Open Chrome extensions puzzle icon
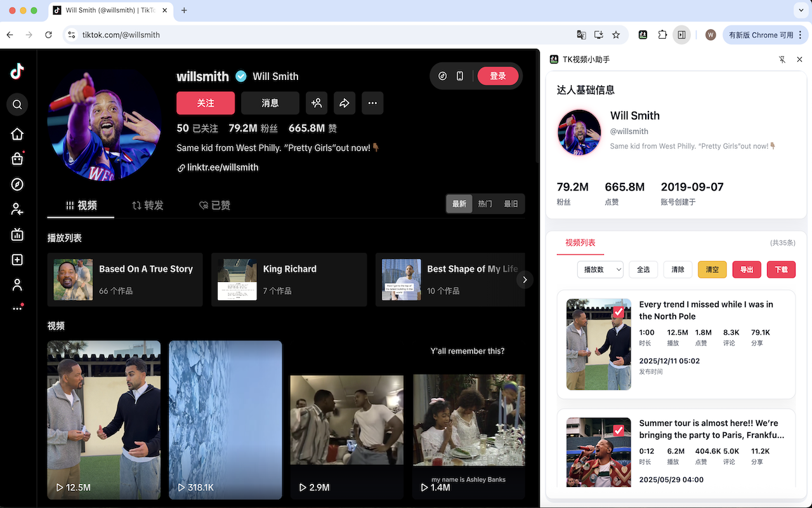Screen dimensions: 812x508 [662, 35]
